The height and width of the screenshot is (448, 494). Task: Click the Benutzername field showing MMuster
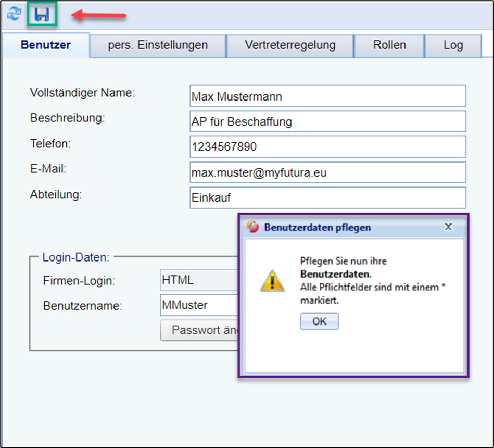pyautogui.click(x=199, y=305)
